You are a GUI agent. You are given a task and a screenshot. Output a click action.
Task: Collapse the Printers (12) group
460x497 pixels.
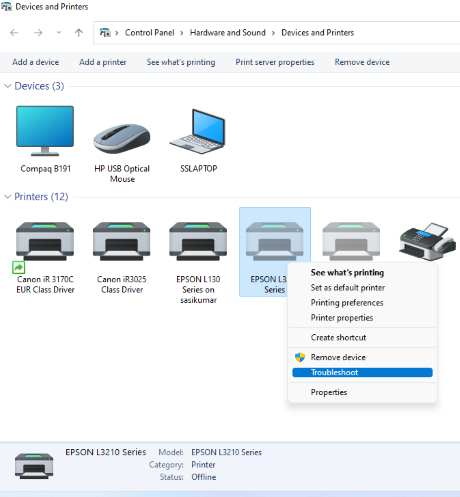tap(7, 197)
